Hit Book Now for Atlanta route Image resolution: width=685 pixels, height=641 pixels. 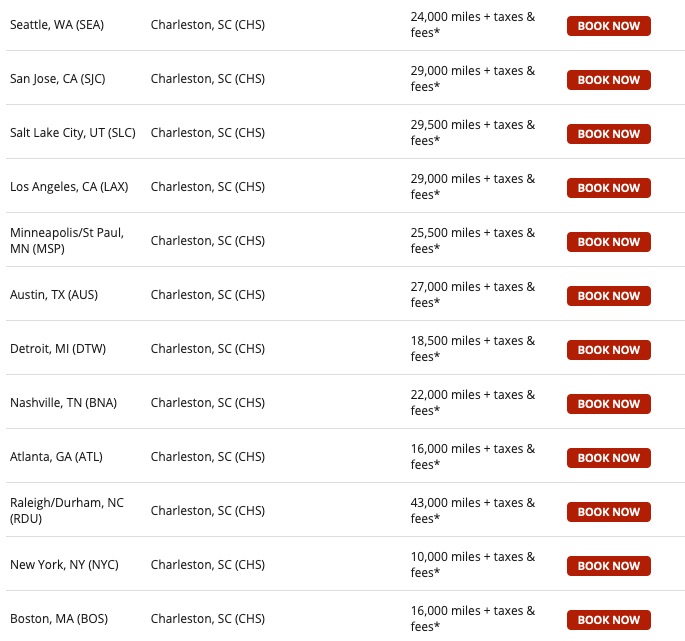pyautogui.click(x=608, y=458)
